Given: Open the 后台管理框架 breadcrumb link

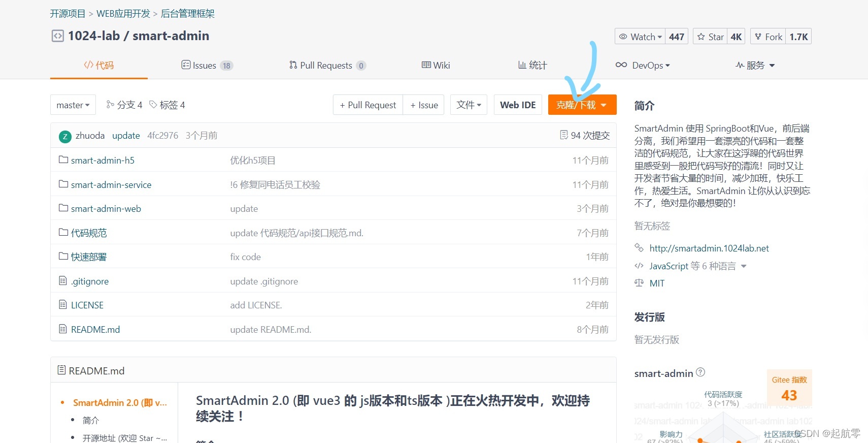Looking at the screenshot, I should point(188,14).
